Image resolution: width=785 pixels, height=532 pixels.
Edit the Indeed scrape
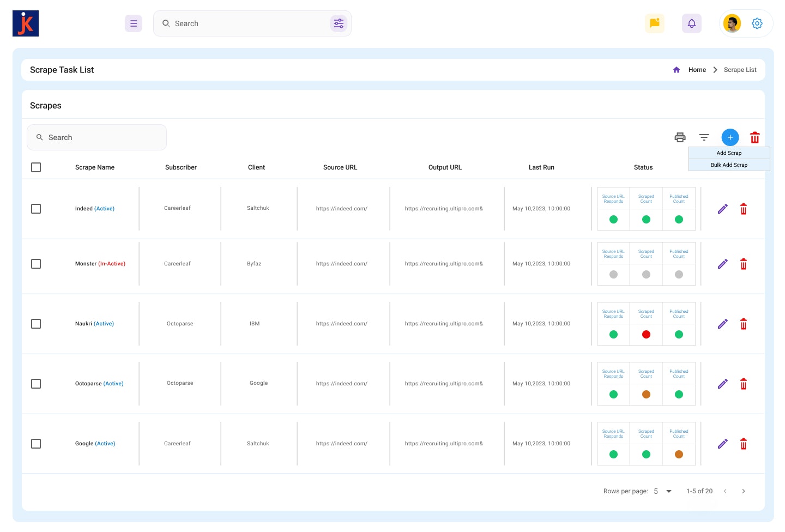(x=723, y=209)
